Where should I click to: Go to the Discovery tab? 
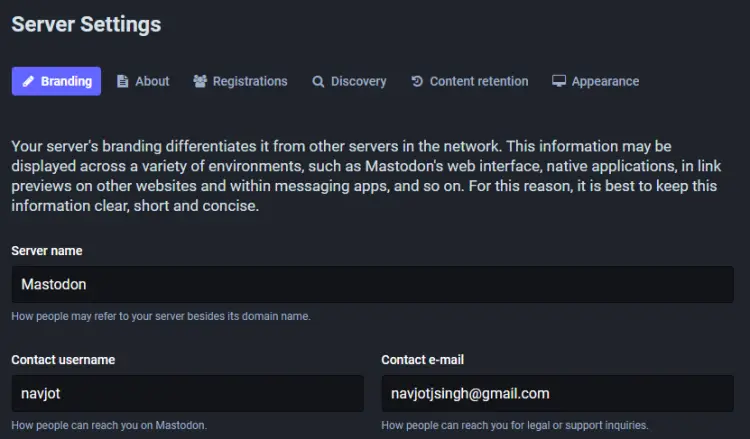pyautogui.click(x=358, y=81)
